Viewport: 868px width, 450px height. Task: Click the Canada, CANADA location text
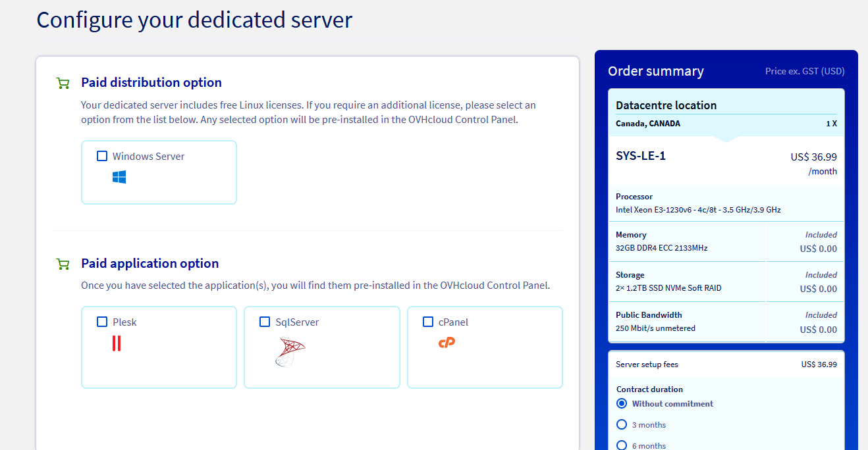coord(648,124)
